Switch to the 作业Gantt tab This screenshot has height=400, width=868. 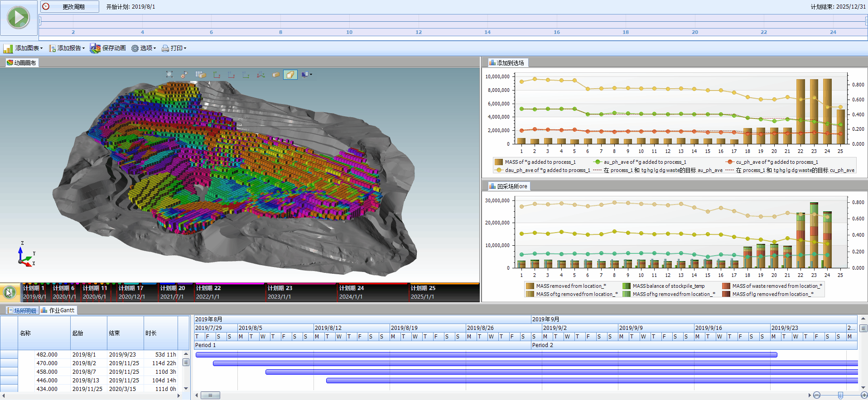(x=58, y=310)
